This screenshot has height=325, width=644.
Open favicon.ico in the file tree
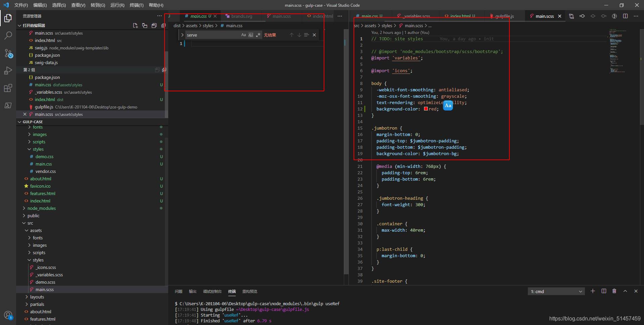(x=40, y=186)
